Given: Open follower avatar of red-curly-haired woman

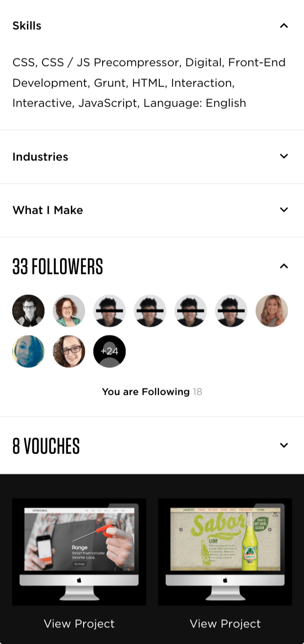Looking at the screenshot, I should 69,311.
